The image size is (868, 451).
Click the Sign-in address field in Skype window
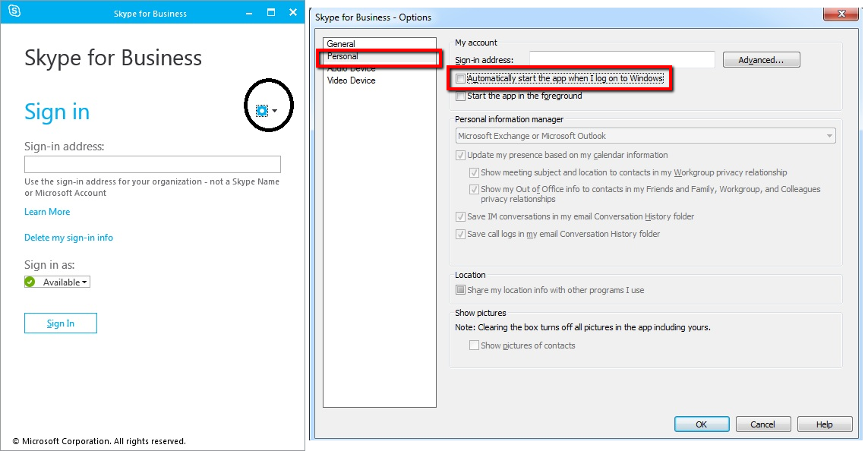coord(152,164)
